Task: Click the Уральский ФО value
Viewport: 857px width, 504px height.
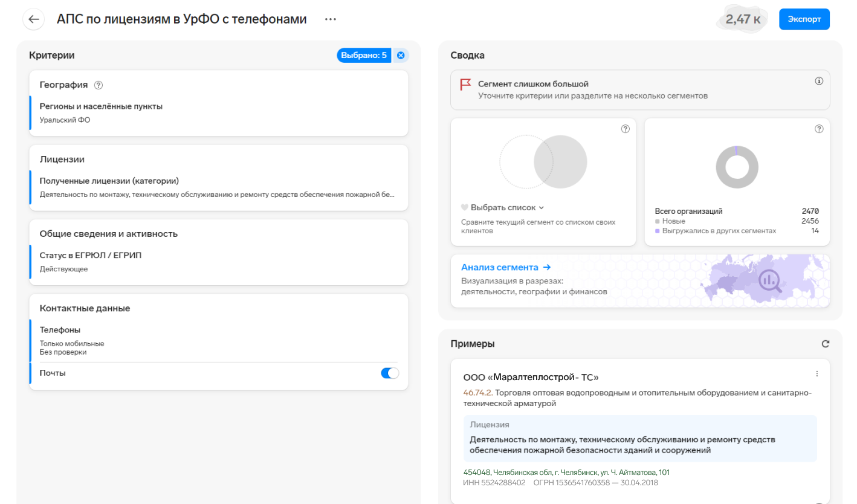Action: (65, 120)
